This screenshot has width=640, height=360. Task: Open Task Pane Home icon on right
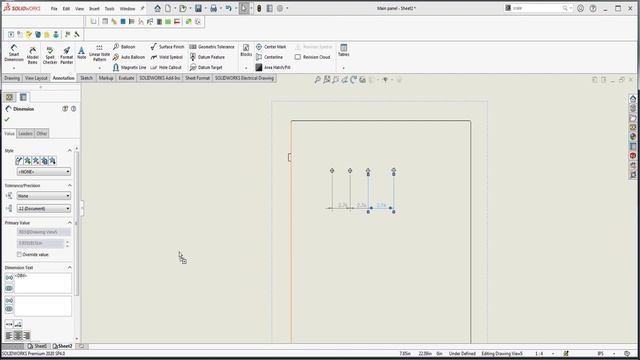[633, 98]
